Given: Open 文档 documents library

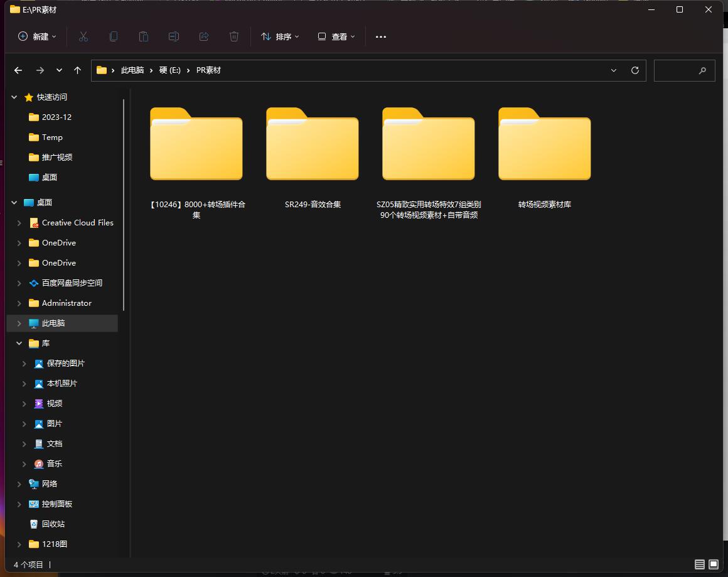Looking at the screenshot, I should click(x=48, y=444).
